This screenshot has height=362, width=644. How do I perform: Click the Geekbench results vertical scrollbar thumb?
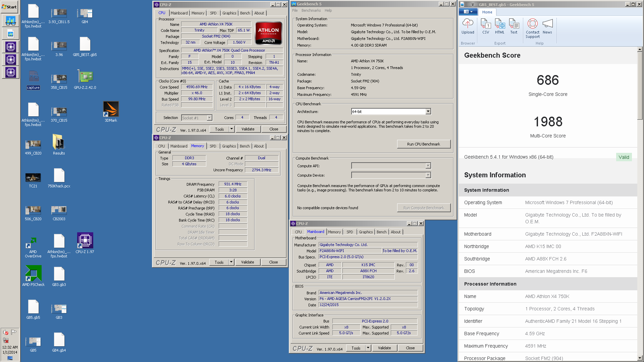[640, 85]
